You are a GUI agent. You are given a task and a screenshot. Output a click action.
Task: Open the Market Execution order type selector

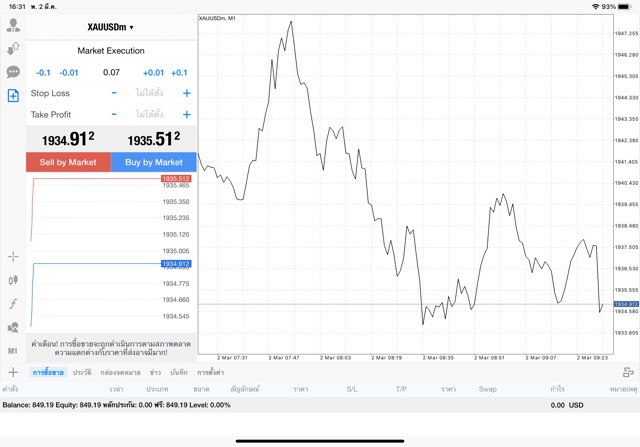(x=111, y=50)
